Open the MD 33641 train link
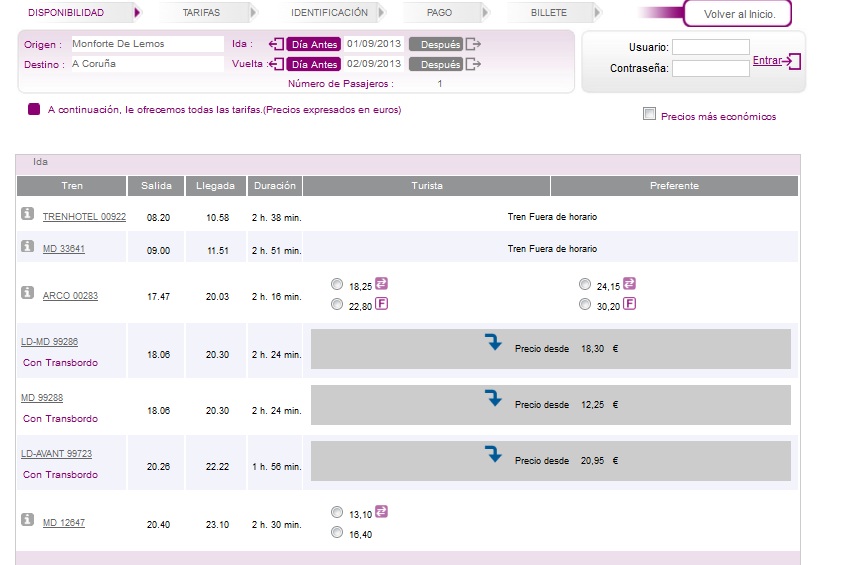 click(x=64, y=249)
